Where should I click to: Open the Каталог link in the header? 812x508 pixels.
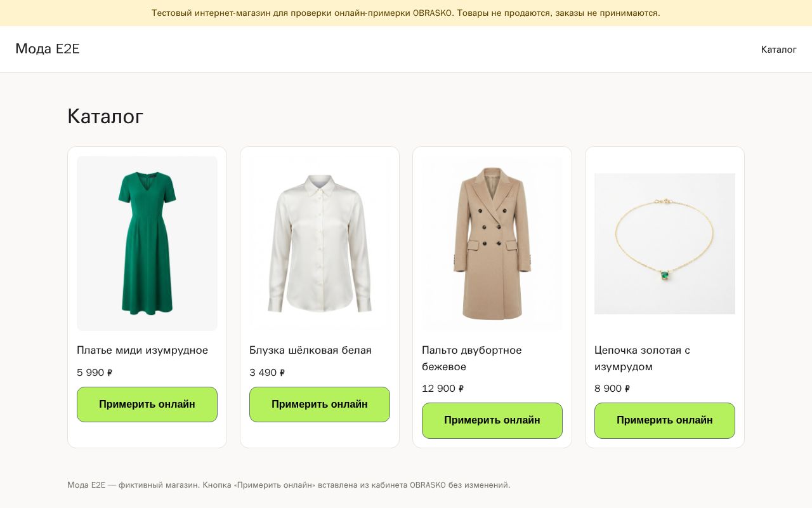tap(778, 50)
